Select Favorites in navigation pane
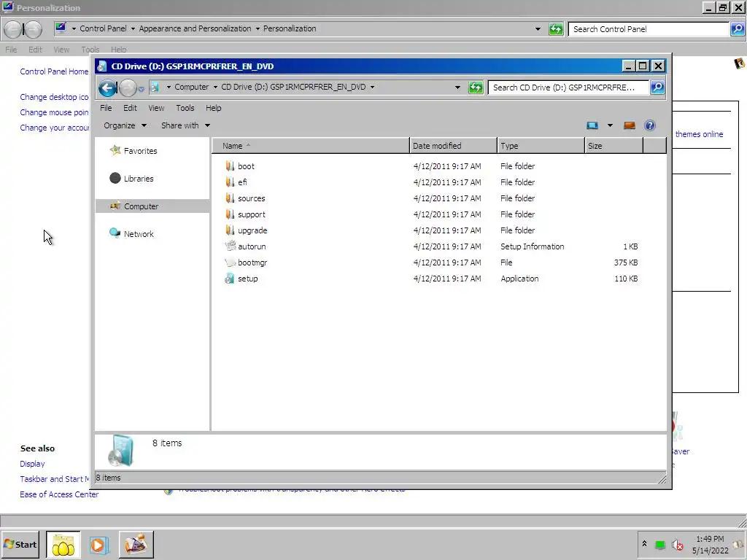This screenshot has height=560, width=747. pos(140,151)
